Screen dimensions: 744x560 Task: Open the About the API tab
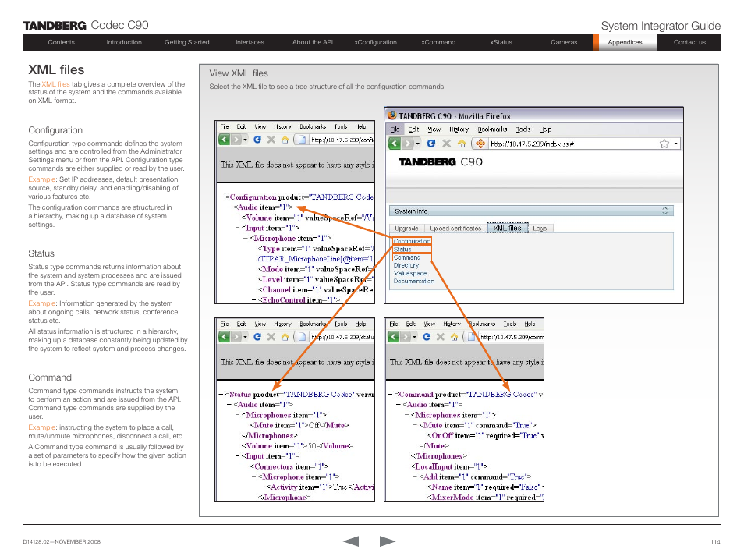tap(313, 42)
